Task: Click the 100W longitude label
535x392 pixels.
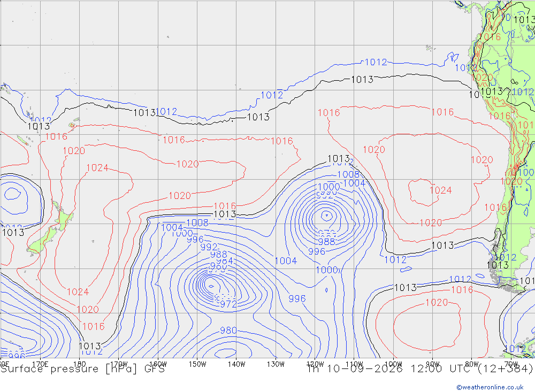Action: 393,364
